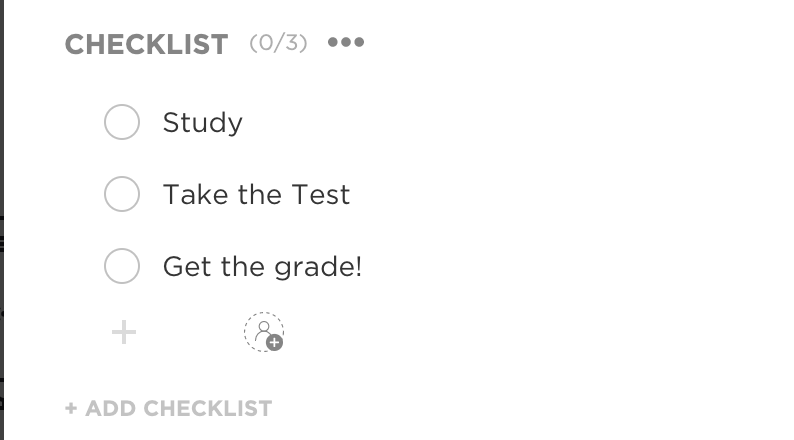Image resolution: width=794 pixels, height=440 pixels.
Task: Click the (0/3) progress counter
Action: coord(278,43)
